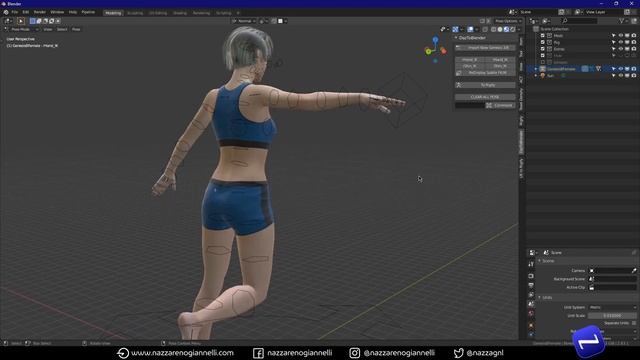This screenshot has width=640, height=360.
Task: Hide the Rig collection with eye icon
Action: pyautogui.click(x=620, y=42)
